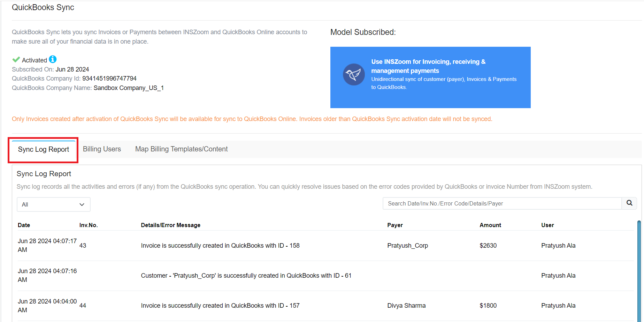The image size is (644, 322).
Task: Click the magnifier search icon button
Action: 629,203
